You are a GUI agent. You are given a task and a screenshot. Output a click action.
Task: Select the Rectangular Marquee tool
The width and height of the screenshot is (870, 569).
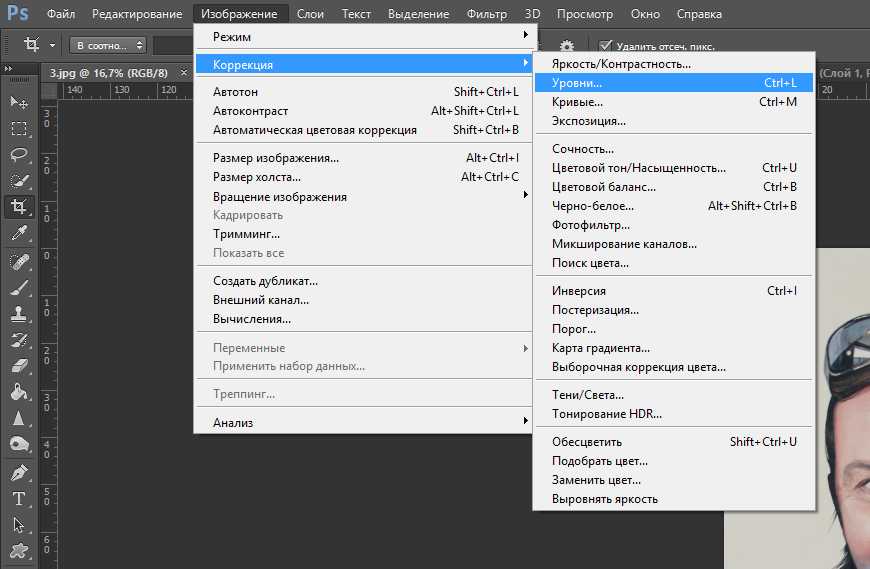tap(18, 128)
